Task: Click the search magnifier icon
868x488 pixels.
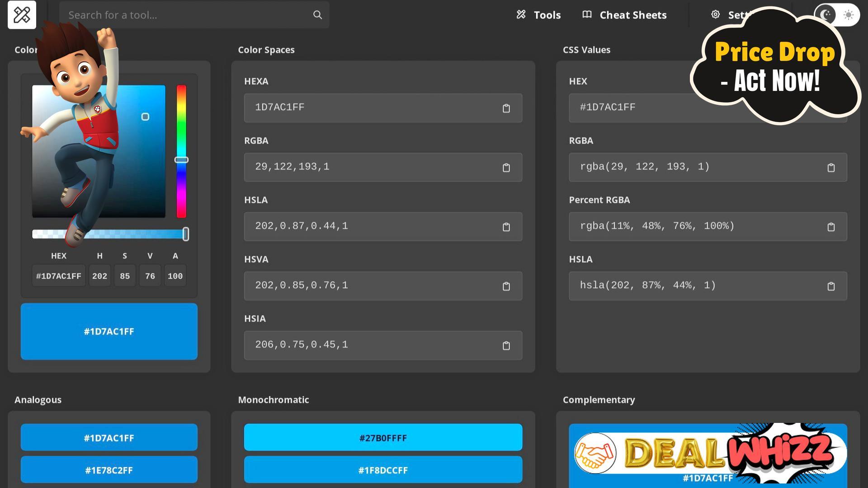Action: [x=317, y=15]
